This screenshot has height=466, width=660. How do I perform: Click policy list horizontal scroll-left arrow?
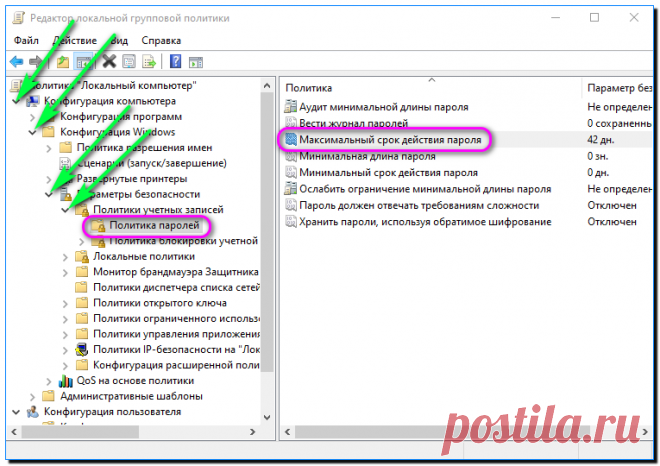pyautogui.click(x=287, y=432)
